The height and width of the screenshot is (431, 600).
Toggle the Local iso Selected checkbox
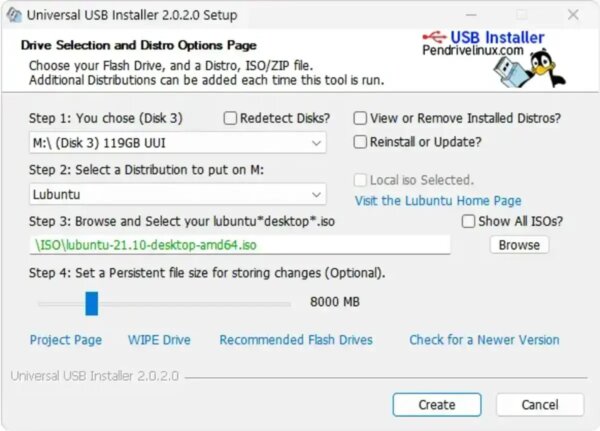[x=360, y=180]
